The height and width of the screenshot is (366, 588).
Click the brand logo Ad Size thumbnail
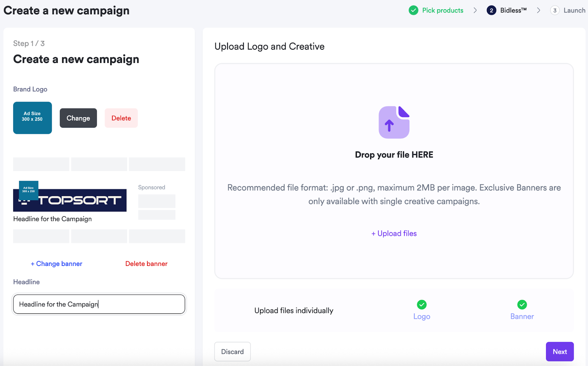tap(32, 118)
